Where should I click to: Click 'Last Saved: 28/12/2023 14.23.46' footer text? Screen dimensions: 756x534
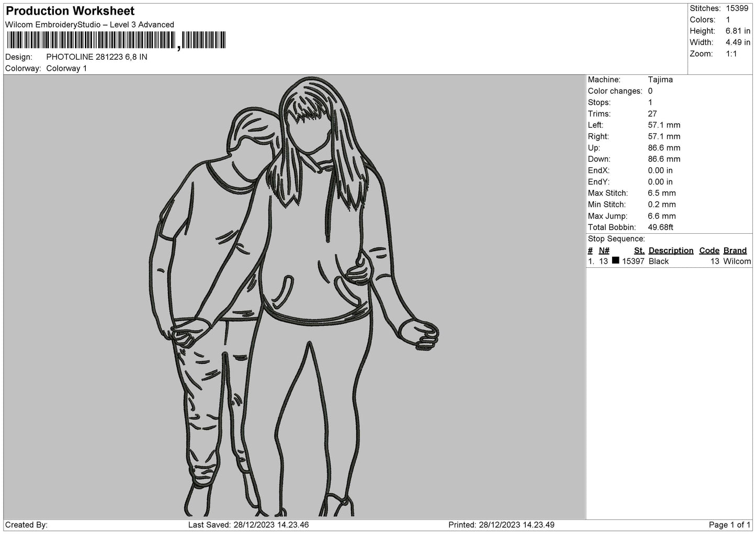click(x=249, y=525)
